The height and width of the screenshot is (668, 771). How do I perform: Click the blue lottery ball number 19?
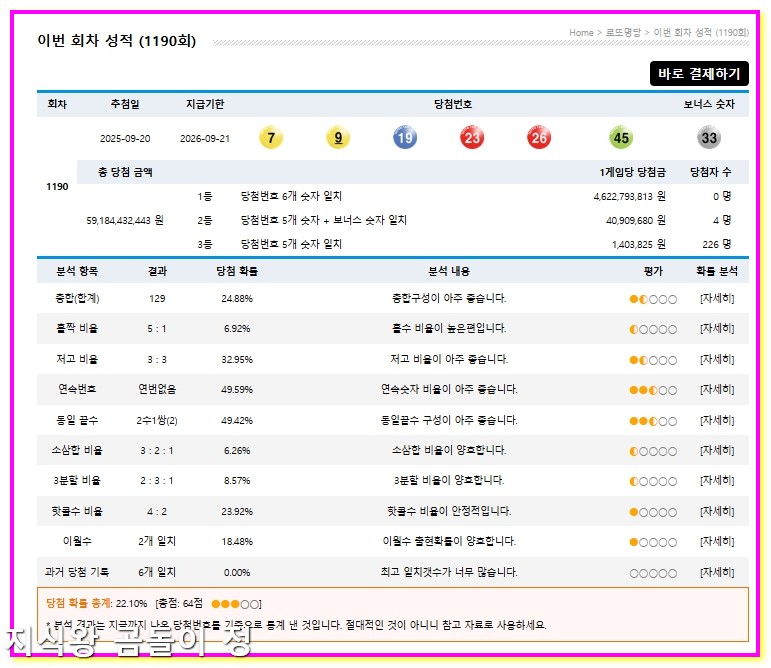coord(405,138)
